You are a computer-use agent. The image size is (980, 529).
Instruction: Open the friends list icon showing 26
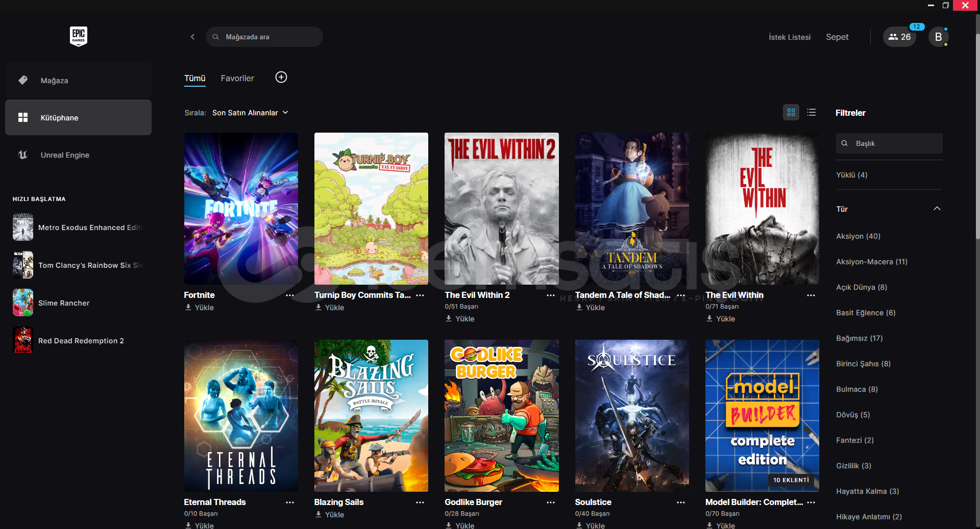click(899, 37)
